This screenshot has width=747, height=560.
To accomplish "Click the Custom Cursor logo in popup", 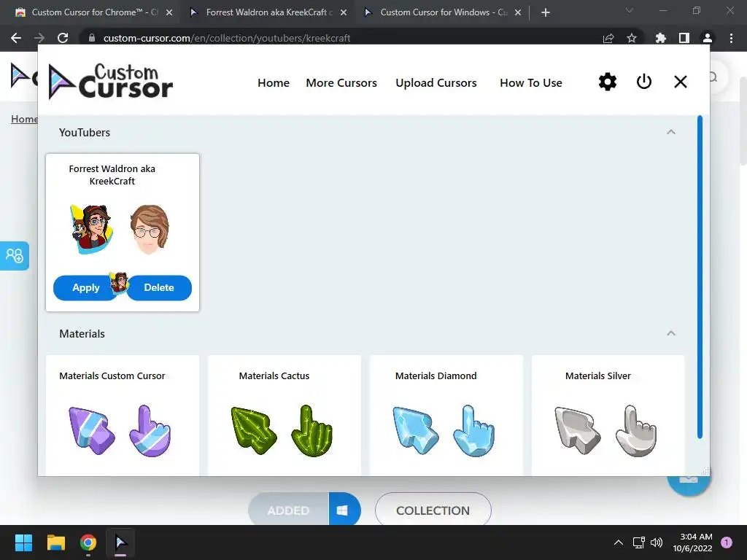I will tap(111, 82).
